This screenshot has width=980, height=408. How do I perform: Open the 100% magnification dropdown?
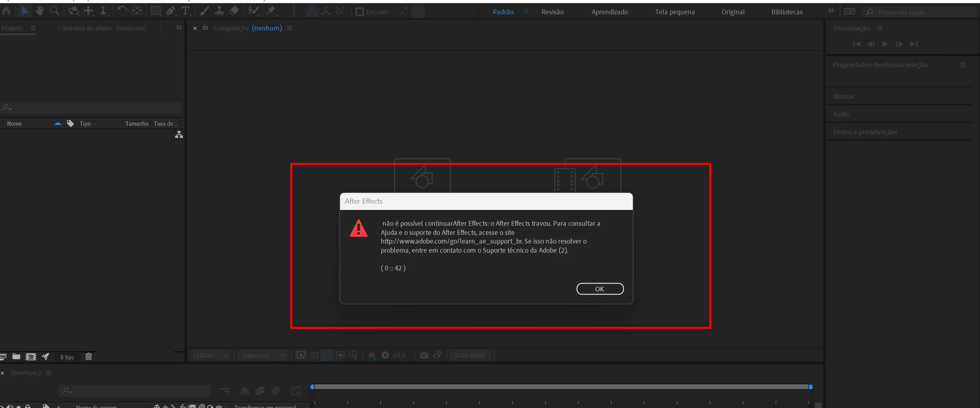pyautogui.click(x=211, y=355)
